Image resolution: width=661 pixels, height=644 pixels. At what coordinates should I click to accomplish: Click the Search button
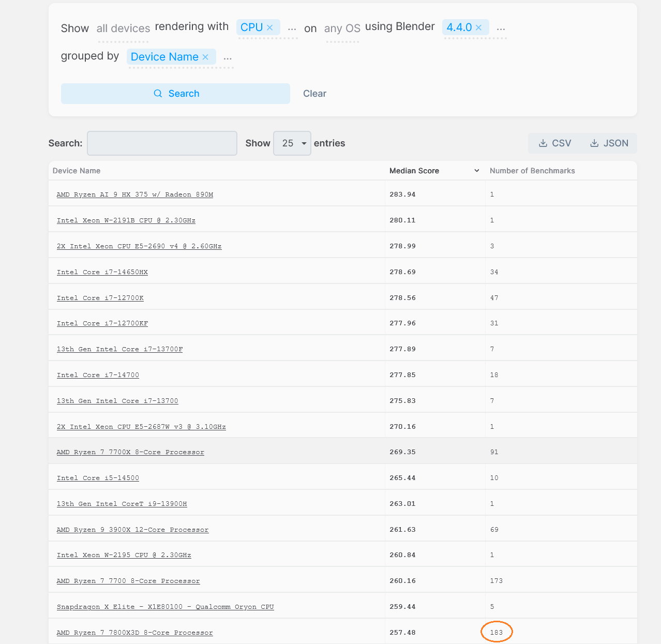pyautogui.click(x=175, y=94)
